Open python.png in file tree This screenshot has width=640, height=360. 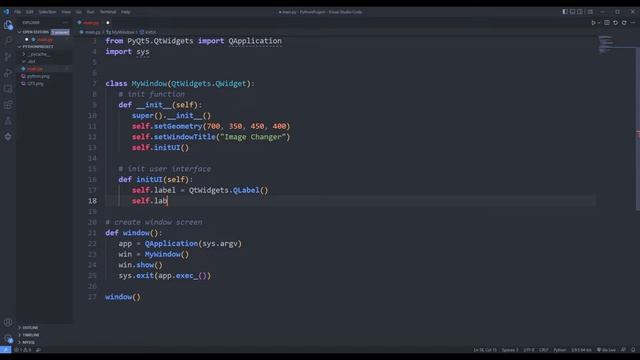tap(38, 76)
